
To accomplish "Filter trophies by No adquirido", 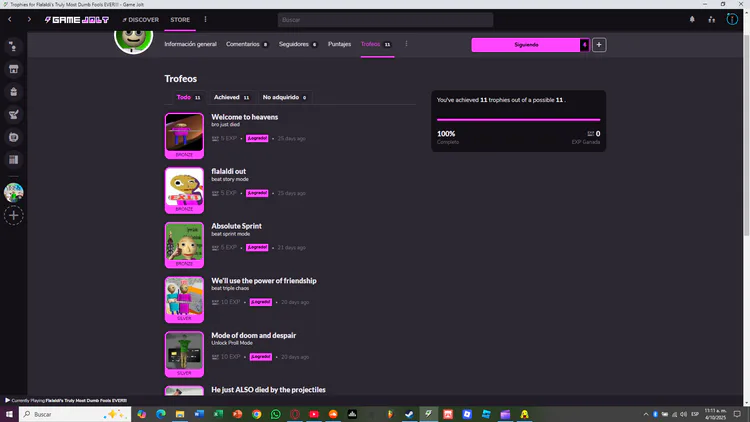I will (285, 97).
